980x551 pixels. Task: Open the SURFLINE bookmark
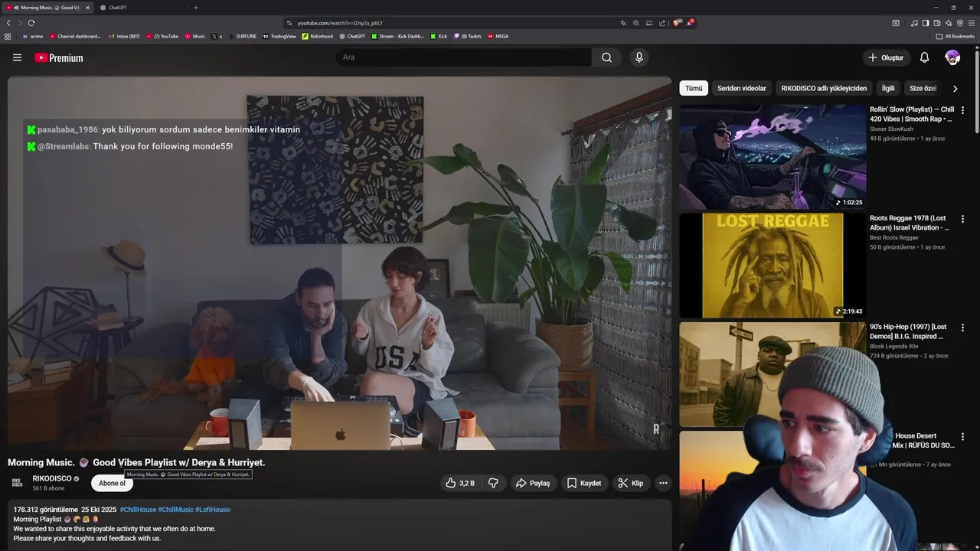pyautogui.click(x=242, y=36)
